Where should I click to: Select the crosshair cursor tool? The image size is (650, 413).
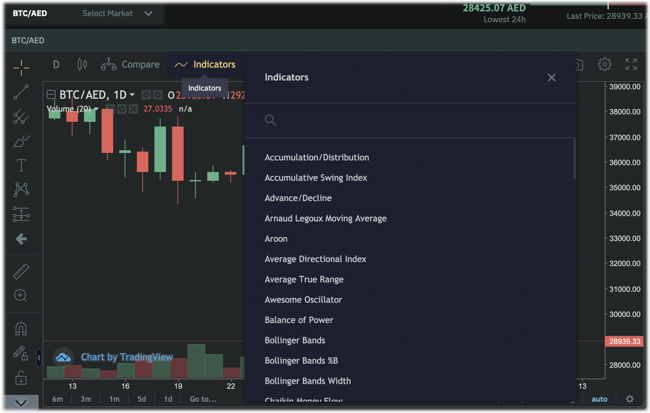tap(21, 67)
